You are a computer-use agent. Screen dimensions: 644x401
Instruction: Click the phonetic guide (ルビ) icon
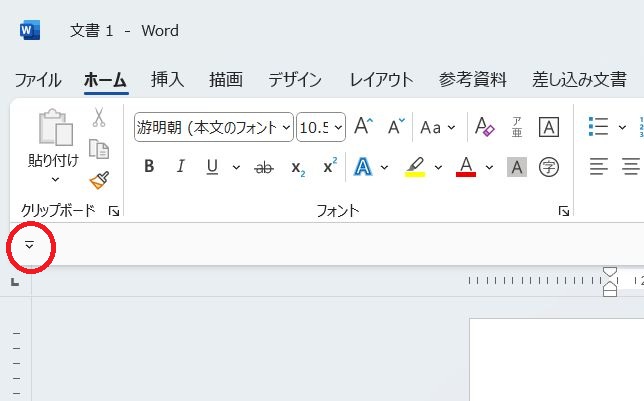point(517,127)
